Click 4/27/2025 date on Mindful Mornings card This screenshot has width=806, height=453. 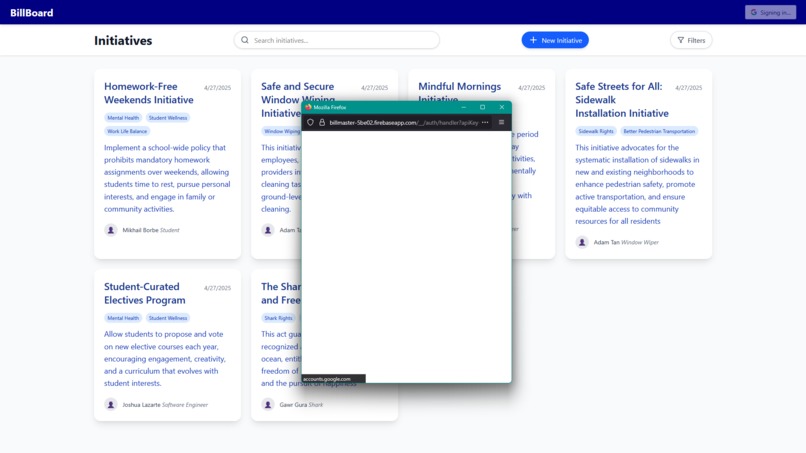(532, 88)
